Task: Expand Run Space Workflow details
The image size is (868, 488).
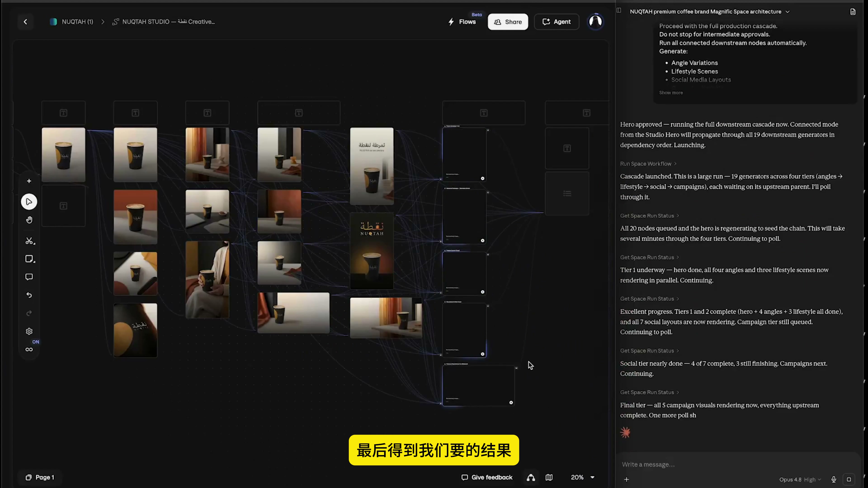Action: pos(648,164)
